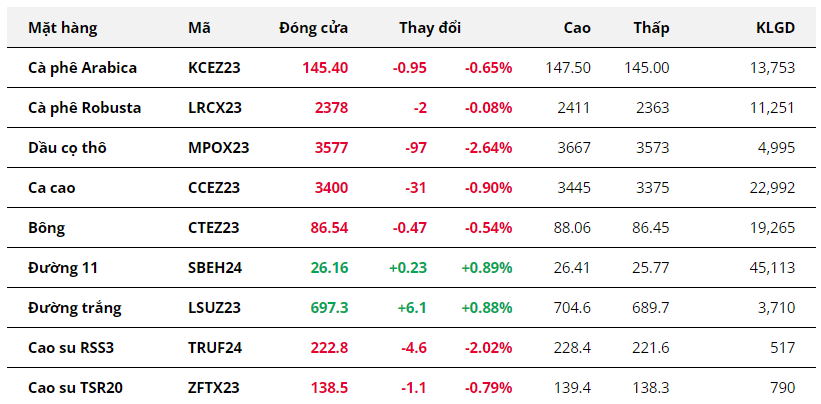Select the SBEH24 contract code
Screen dimensions: 821x404
pos(215,268)
